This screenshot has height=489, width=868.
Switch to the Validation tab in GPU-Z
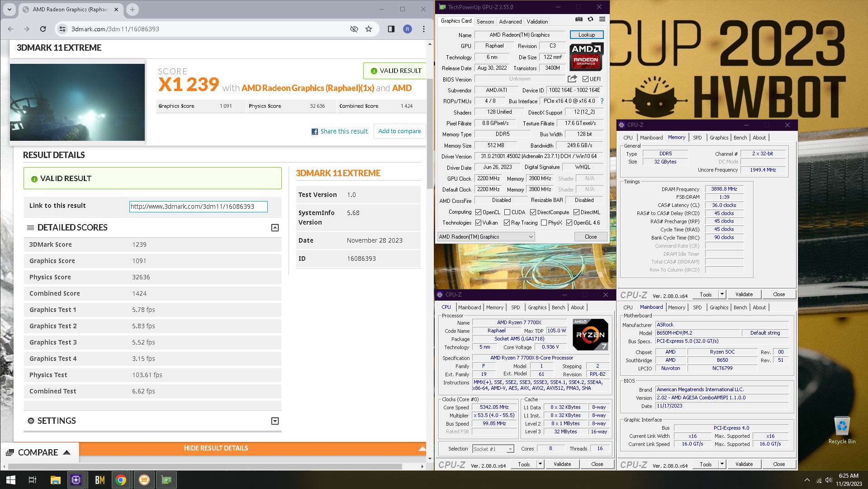point(537,21)
